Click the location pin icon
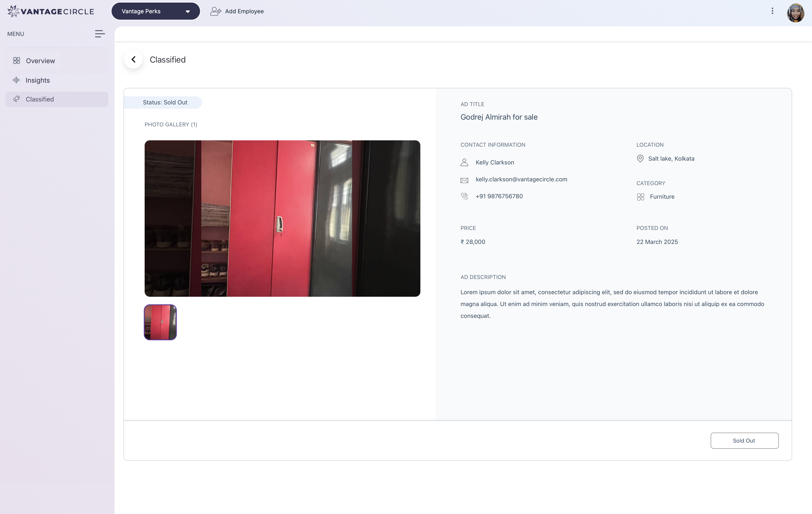The height and width of the screenshot is (514, 812). [640, 159]
